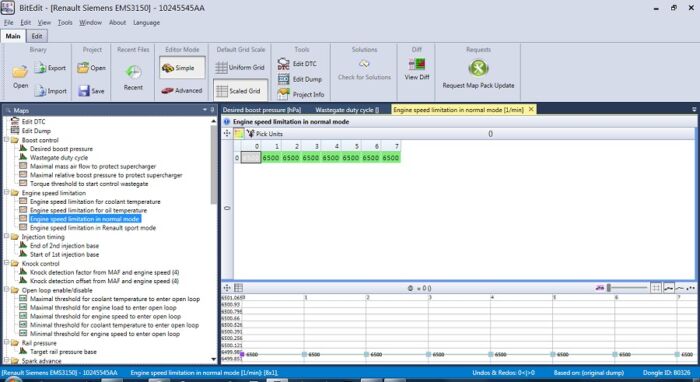
Task: Click the info icon beside the map title
Action: point(227,121)
